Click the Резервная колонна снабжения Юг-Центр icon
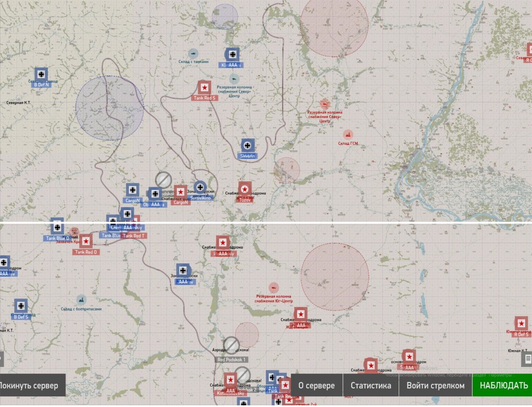532x407 pixels. point(274,288)
